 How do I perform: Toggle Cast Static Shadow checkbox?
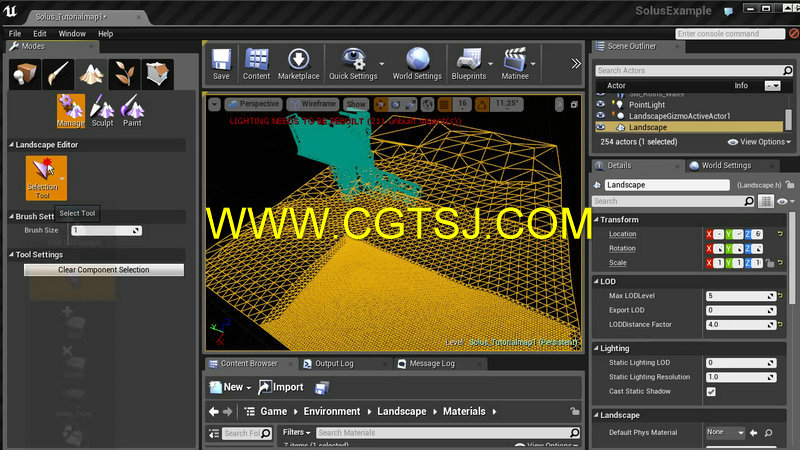711,392
